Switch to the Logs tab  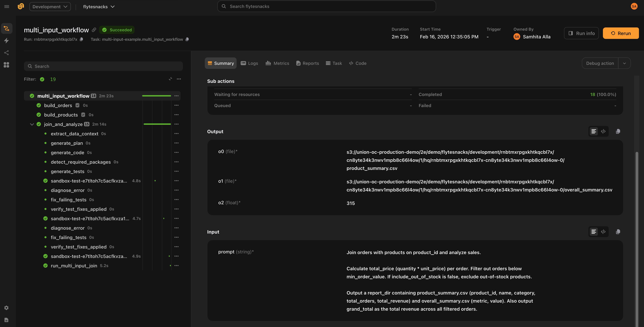point(249,63)
